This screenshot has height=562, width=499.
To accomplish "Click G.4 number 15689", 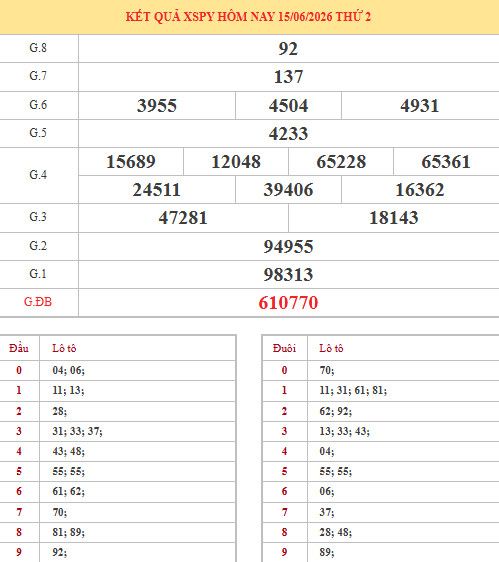I will (x=131, y=162).
